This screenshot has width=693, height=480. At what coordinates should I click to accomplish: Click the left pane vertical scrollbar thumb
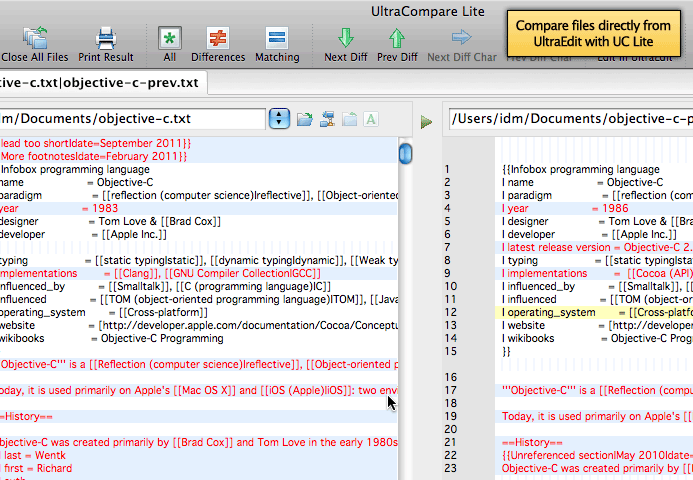coord(405,153)
